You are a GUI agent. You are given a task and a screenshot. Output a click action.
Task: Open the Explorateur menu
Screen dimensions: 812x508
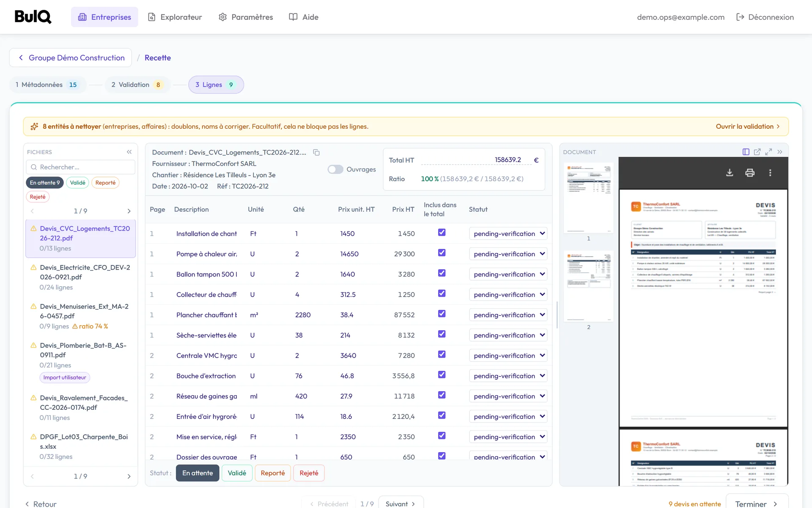[x=175, y=17]
